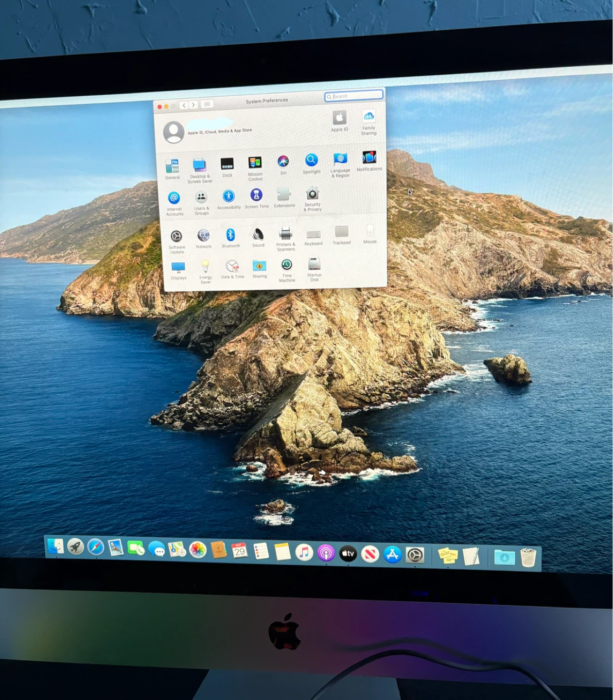The image size is (613, 700).
Task: Open Reminders from the Dock
Action: pyautogui.click(x=261, y=551)
